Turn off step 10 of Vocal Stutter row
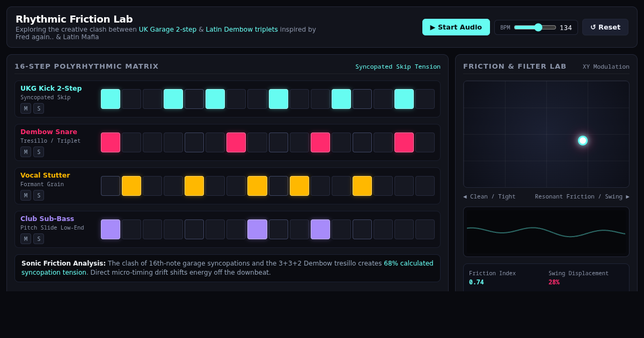 (x=299, y=186)
